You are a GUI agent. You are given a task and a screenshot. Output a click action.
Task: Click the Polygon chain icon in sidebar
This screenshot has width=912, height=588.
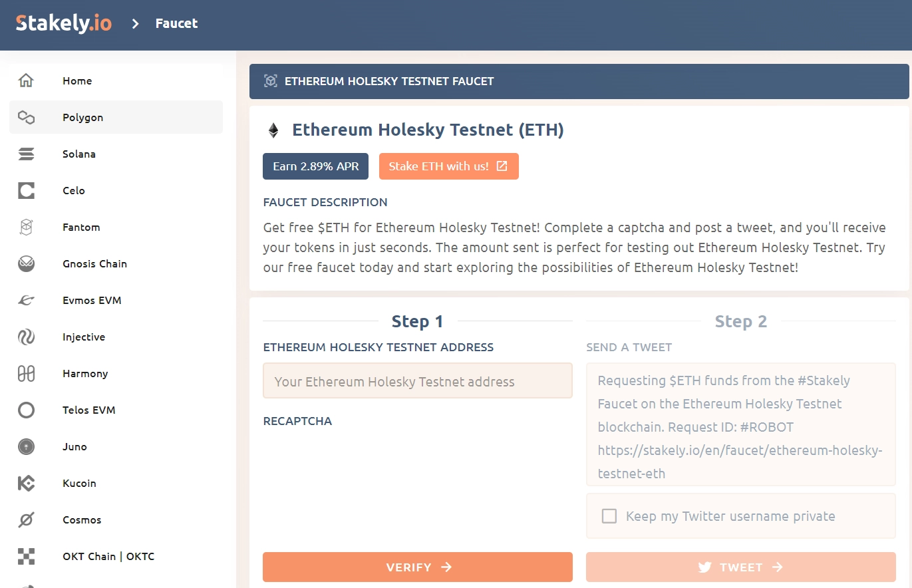tap(26, 118)
